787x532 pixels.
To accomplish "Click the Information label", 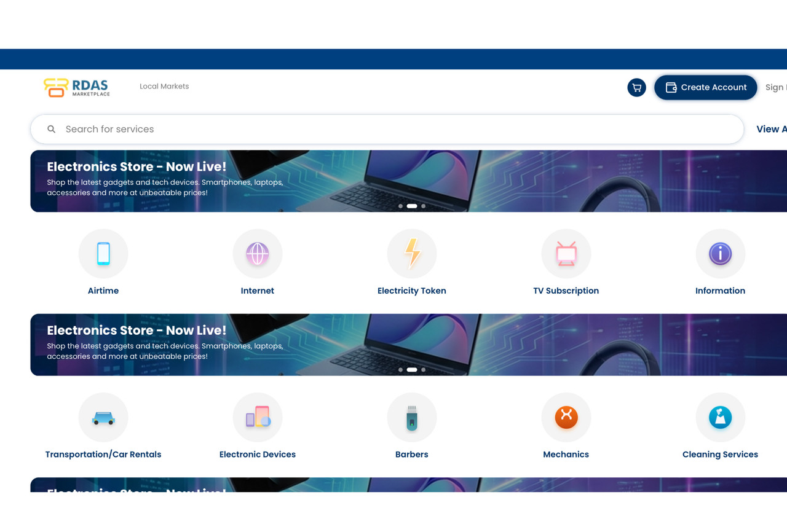I will tap(721, 291).
